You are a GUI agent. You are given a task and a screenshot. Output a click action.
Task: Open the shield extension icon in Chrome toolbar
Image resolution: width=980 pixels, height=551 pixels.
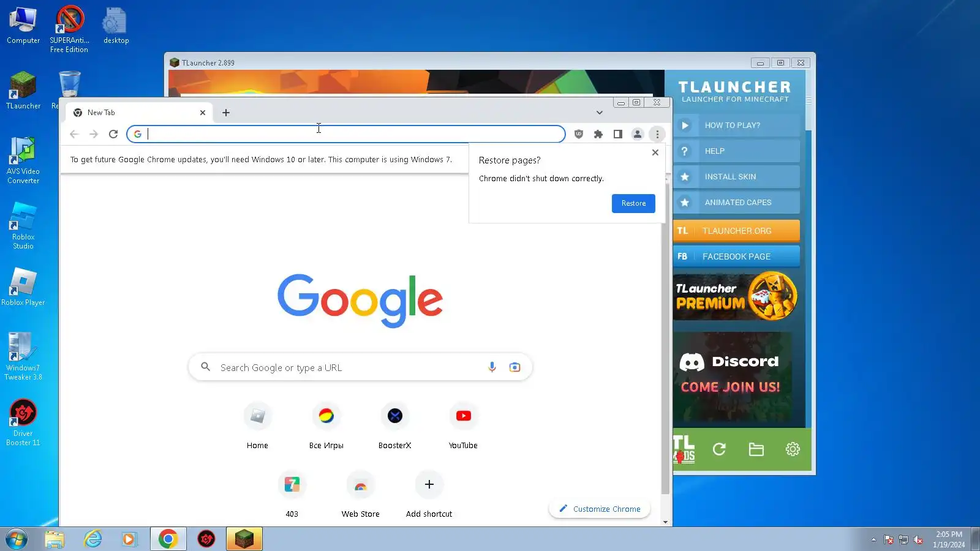579,134
